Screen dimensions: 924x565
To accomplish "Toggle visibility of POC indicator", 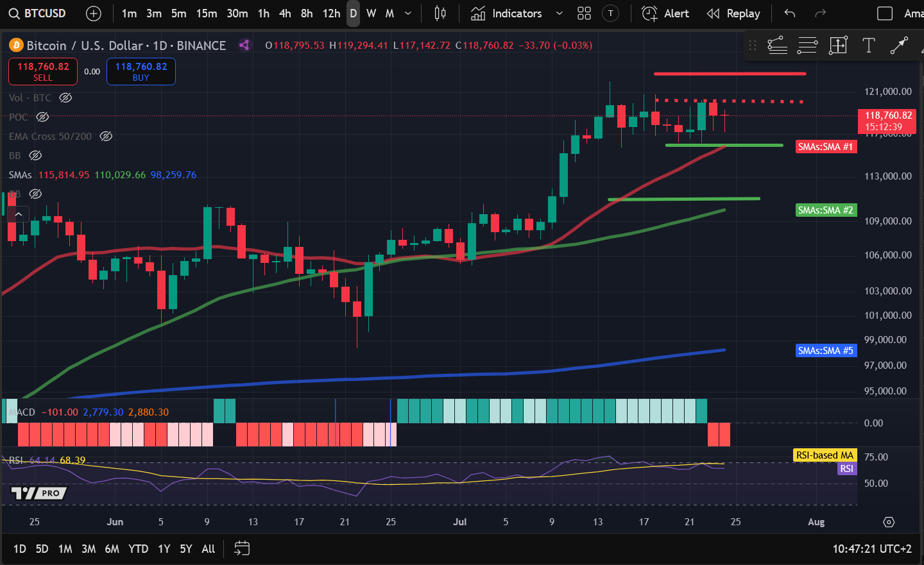I will (x=42, y=117).
